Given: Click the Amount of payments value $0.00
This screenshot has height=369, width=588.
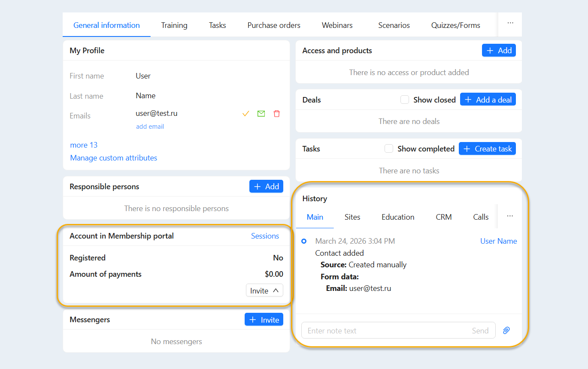Looking at the screenshot, I should coord(274,274).
